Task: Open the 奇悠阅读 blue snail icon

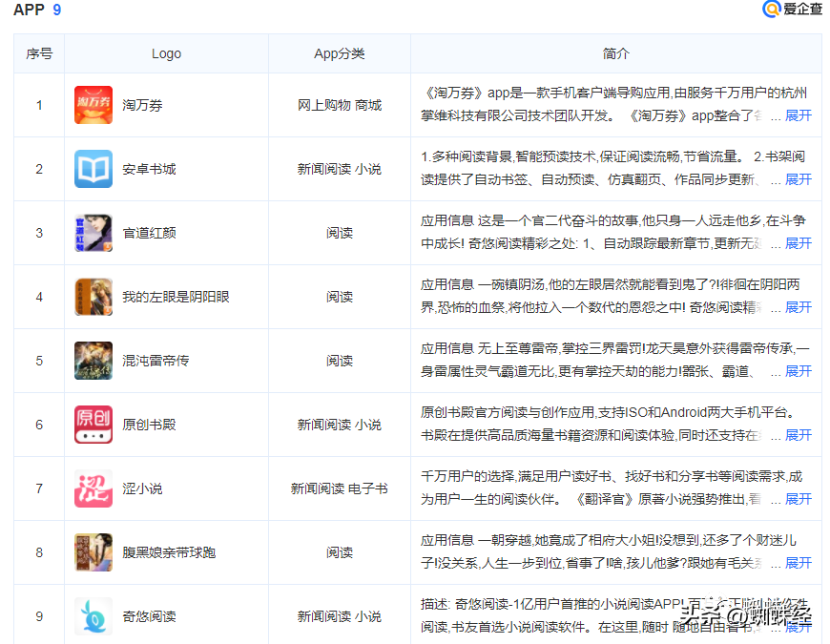Action: [93, 616]
